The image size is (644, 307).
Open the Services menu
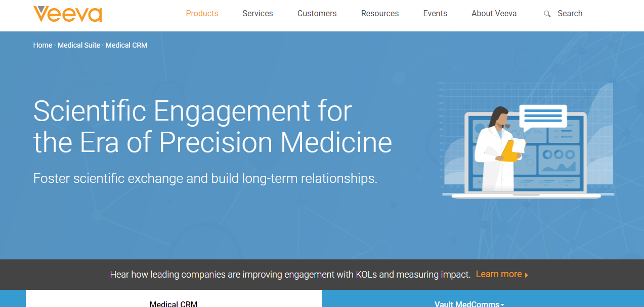coord(257,14)
